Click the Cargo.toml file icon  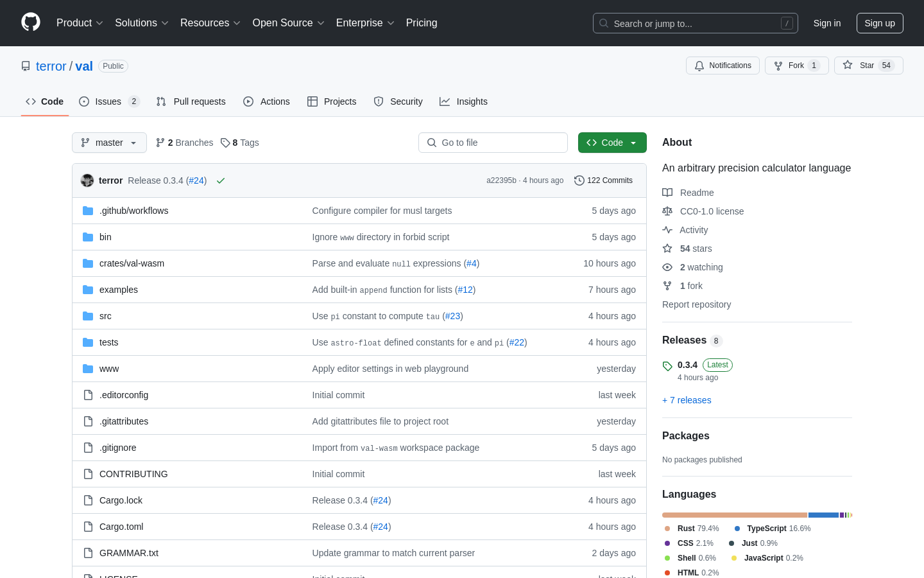(x=88, y=527)
